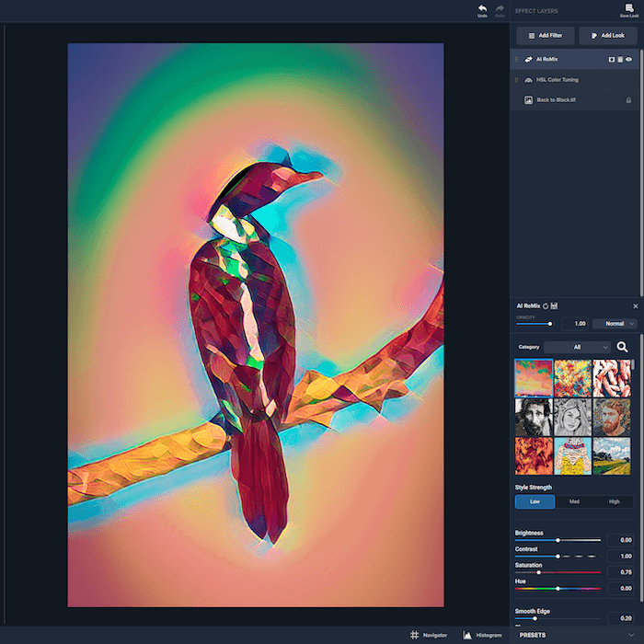Click the Undo arrow icon
This screenshot has height=644, width=644.
coord(482,8)
